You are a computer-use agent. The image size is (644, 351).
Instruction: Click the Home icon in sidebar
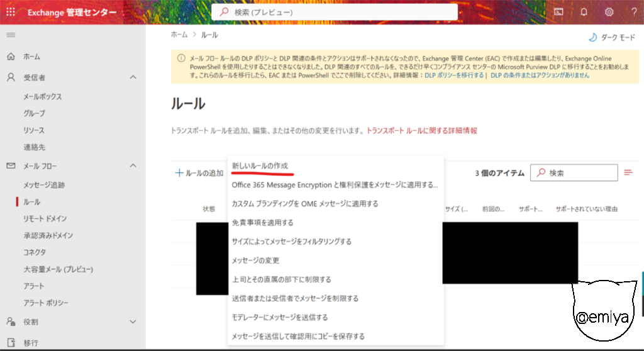(x=11, y=57)
